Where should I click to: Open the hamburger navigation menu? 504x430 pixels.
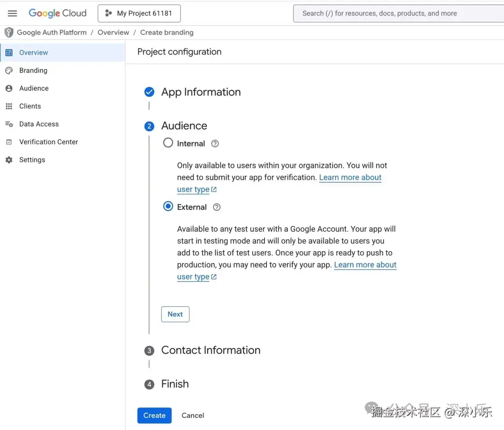pyautogui.click(x=13, y=14)
